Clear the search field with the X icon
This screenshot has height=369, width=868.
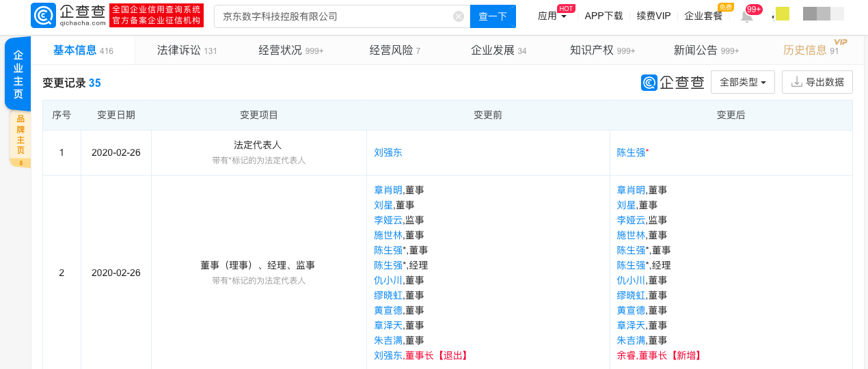click(459, 16)
